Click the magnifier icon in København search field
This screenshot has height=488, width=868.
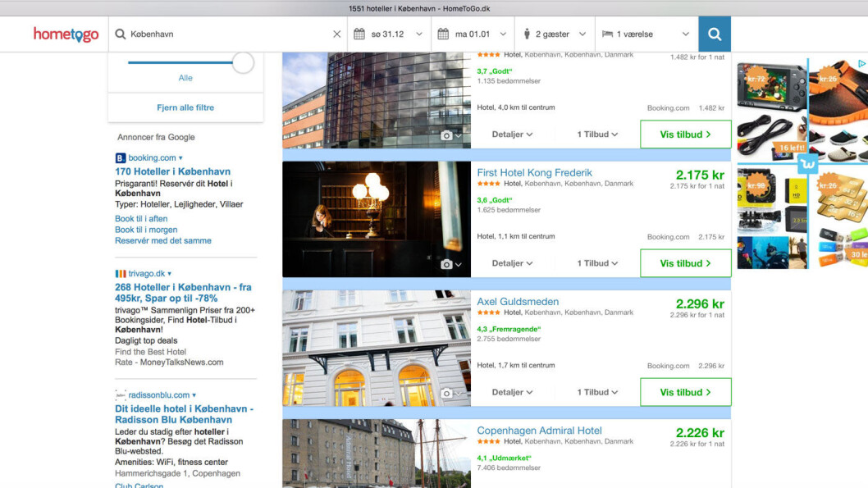pos(120,34)
